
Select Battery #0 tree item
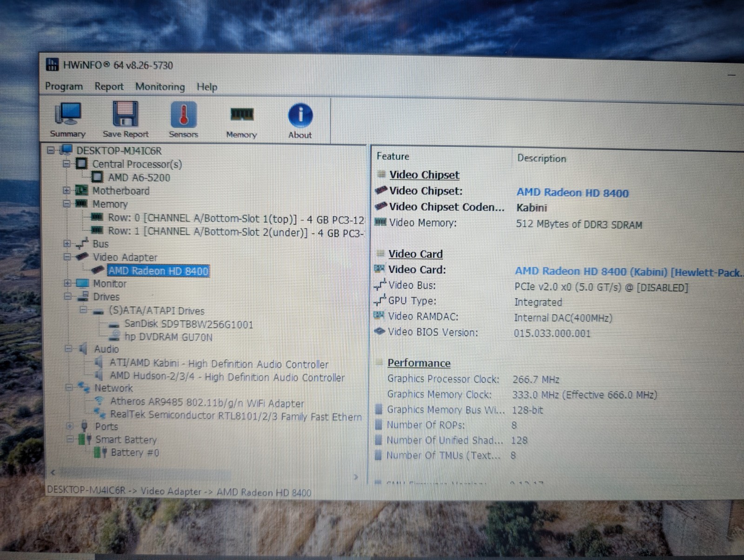[x=135, y=453]
